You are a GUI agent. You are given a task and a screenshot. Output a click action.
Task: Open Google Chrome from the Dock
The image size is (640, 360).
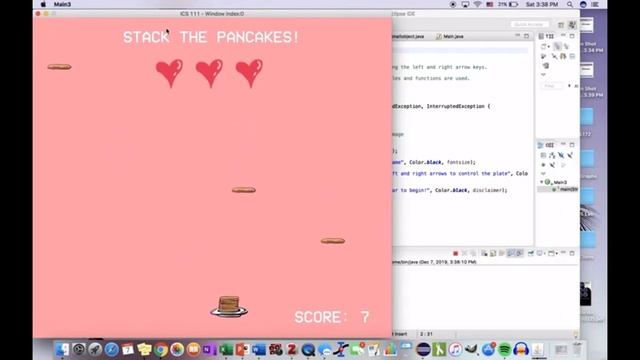tap(161, 349)
